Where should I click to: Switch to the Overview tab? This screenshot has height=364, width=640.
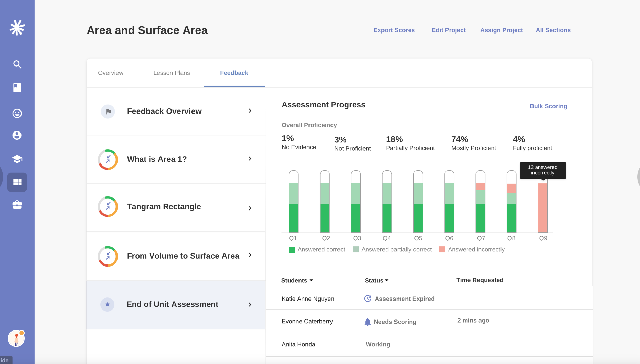tap(111, 73)
